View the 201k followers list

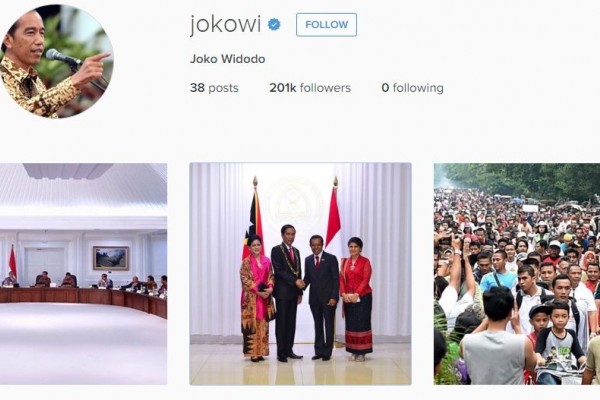coord(310,88)
